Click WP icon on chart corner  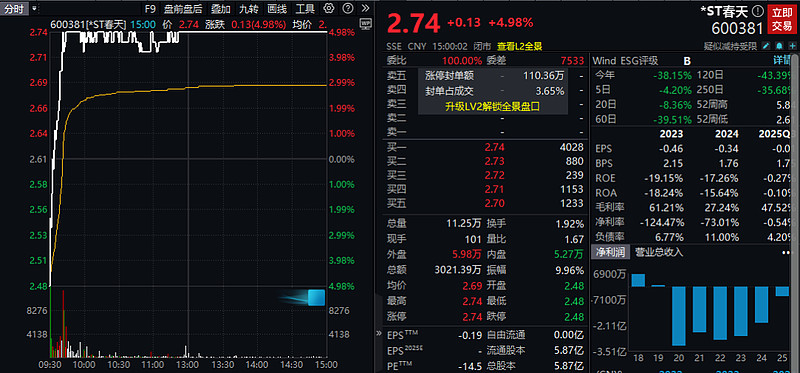click(x=365, y=23)
